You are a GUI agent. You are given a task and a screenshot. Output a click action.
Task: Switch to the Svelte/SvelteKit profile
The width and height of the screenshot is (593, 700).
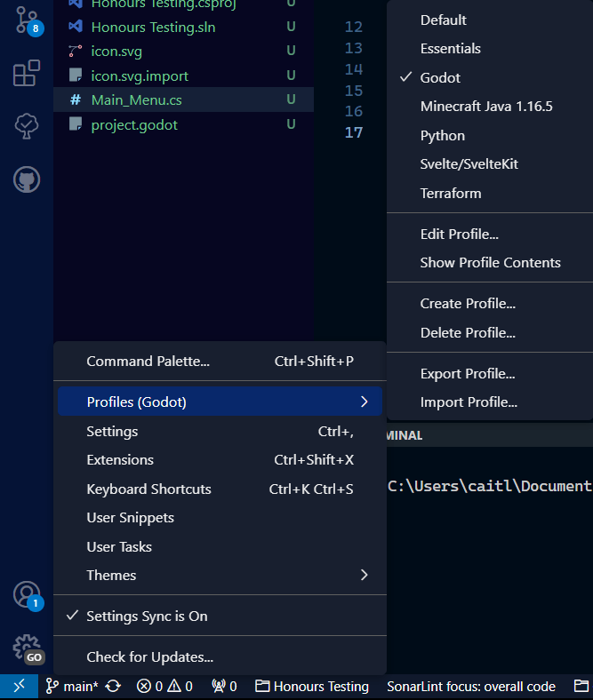[x=490, y=163]
